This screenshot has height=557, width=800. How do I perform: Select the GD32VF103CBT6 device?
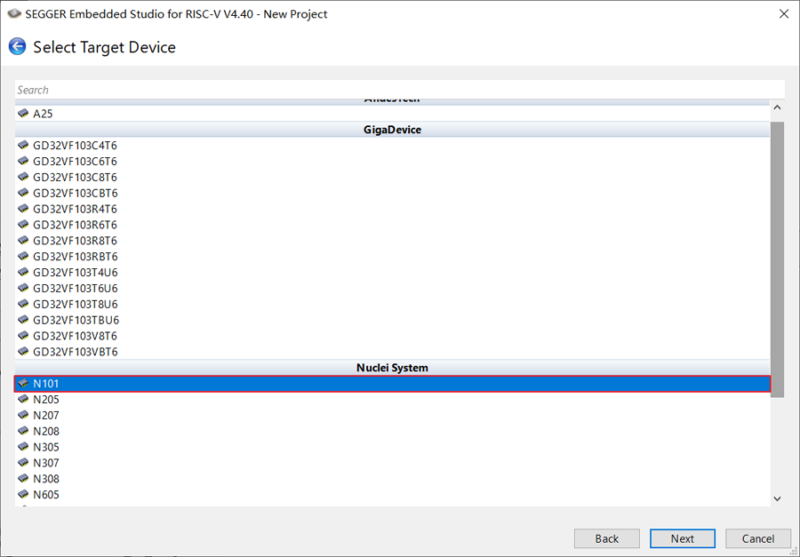pos(75,193)
